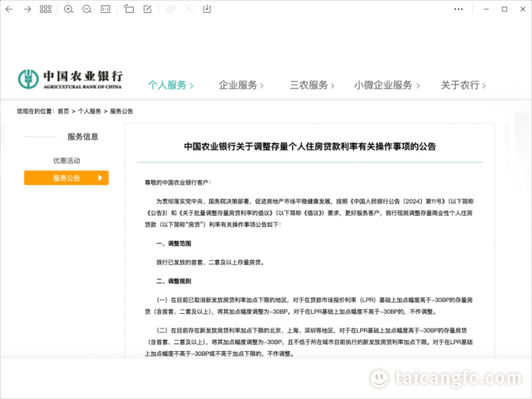This screenshot has height=399, width=532.
Task: Click the announcement title 中国农业银行关于调整存量个人住房贷款利率
Action: 310,147
